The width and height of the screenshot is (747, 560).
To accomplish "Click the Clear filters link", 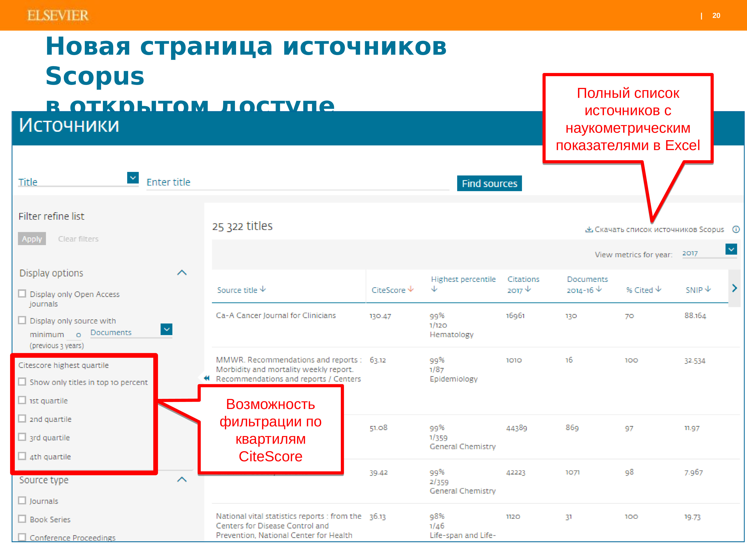I will tap(78, 239).
